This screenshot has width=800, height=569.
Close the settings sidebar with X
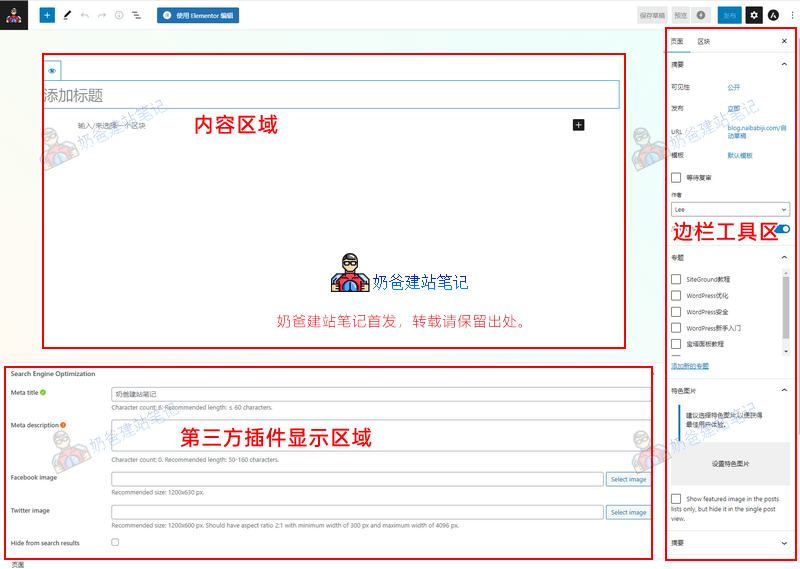(784, 41)
